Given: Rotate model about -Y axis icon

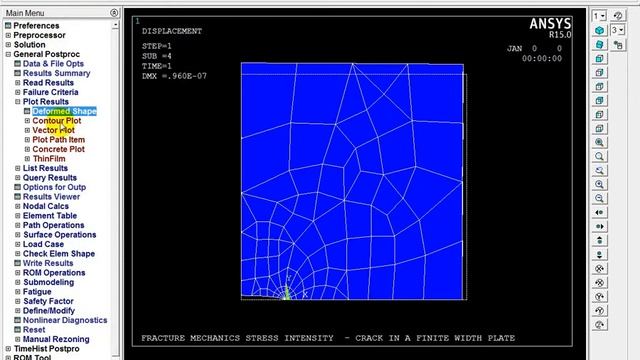Looking at the screenshot, I should (x=599, y=311).
